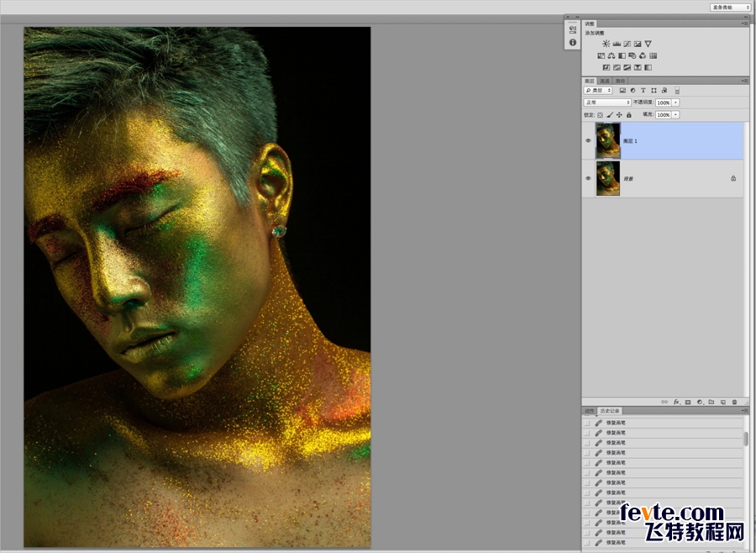Switch to the 通道 (Channels) tab
The image size is (756, 553).
pos(605,81)
